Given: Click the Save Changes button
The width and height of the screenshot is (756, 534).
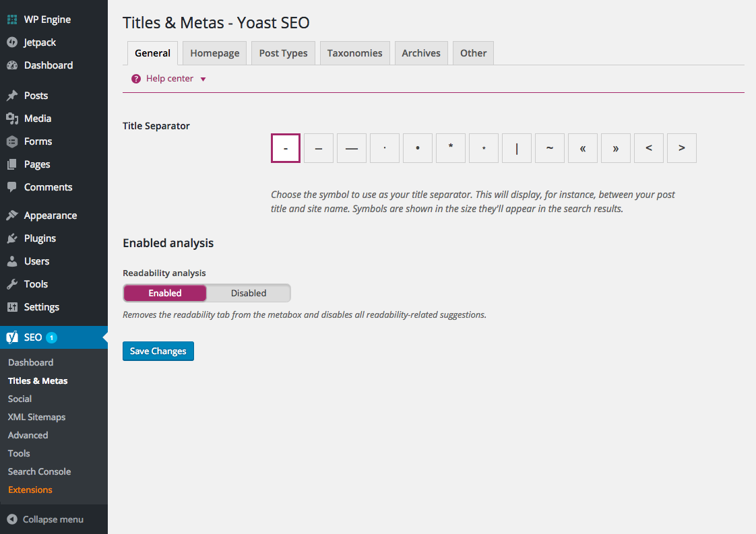Looking at the screenshot, I should click(158, 352).
